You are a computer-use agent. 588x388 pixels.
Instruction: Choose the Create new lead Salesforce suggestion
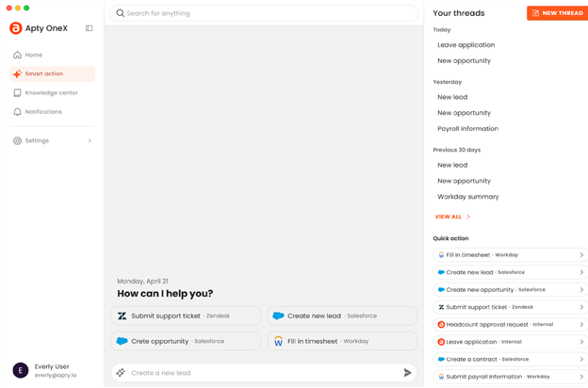pos(341,315)
